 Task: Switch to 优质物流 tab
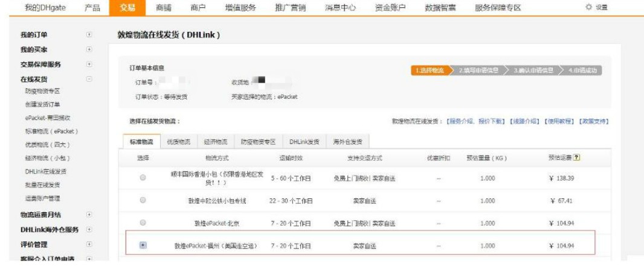point(179,142)
